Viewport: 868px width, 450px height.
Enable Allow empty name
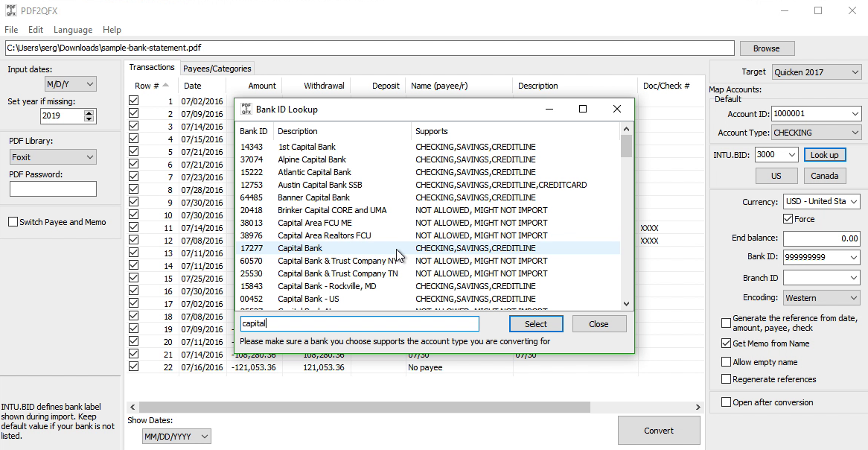coord(727,362)
